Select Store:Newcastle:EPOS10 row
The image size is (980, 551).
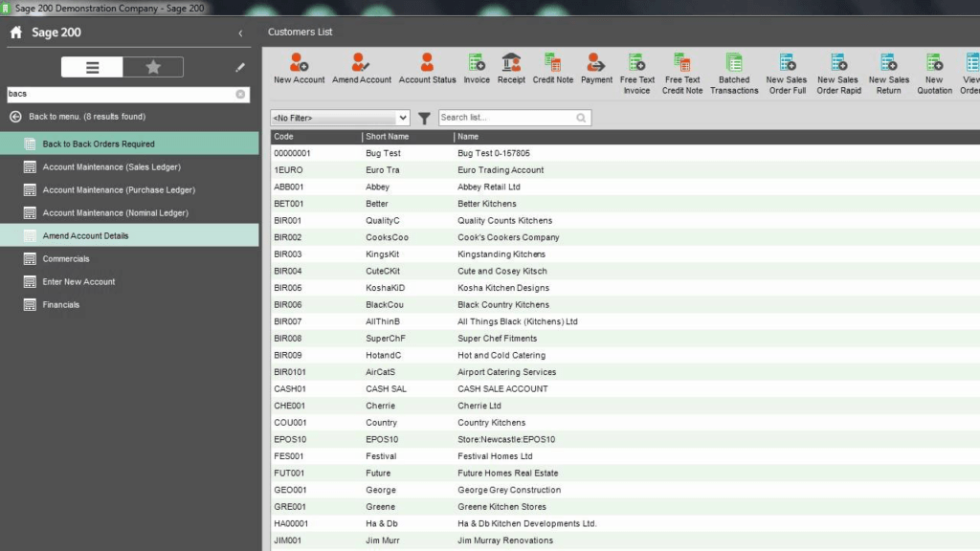pos(625,440)
